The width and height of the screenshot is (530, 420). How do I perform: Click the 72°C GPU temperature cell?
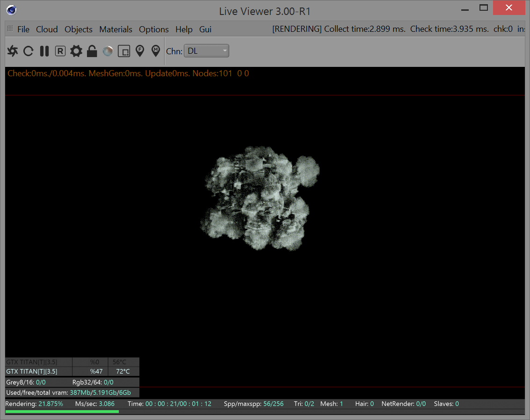[123, 371]
